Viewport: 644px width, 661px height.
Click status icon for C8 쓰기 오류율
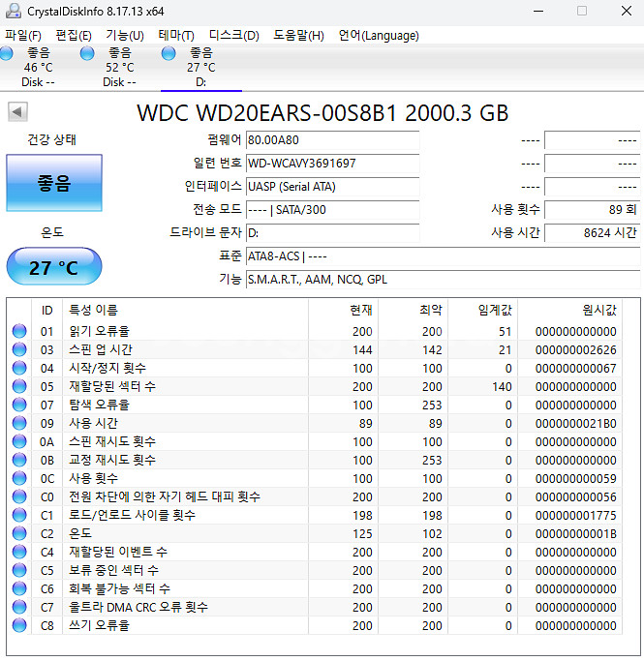pos(19,625)
